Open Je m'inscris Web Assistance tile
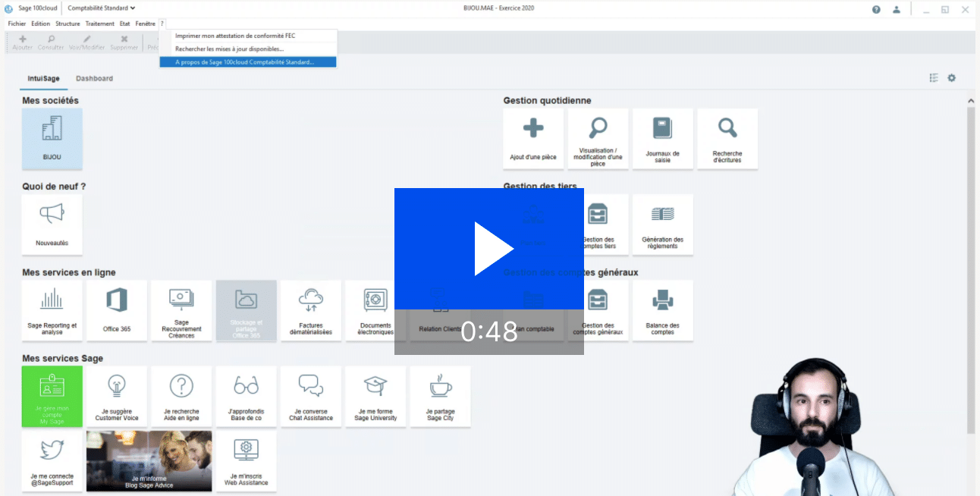Viewport: 980px width, 496px height. [247, 461]
